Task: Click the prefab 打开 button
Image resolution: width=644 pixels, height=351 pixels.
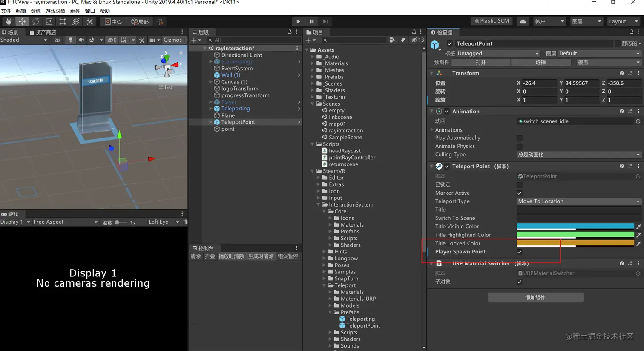Action: (481, 62)
